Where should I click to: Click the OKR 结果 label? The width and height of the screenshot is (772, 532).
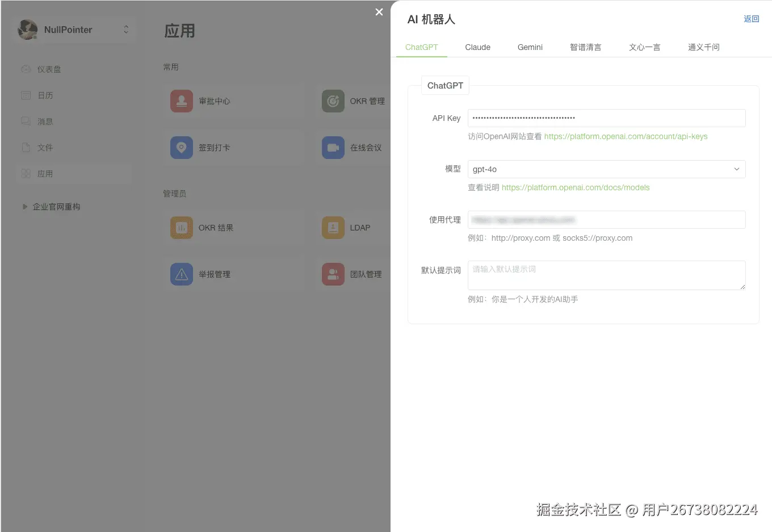216,228
